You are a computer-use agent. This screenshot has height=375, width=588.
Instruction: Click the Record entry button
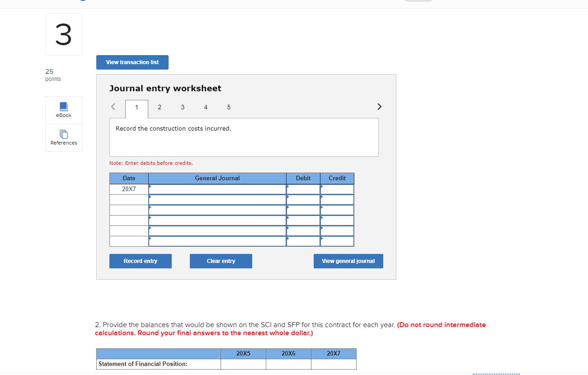tap(140, 261)
